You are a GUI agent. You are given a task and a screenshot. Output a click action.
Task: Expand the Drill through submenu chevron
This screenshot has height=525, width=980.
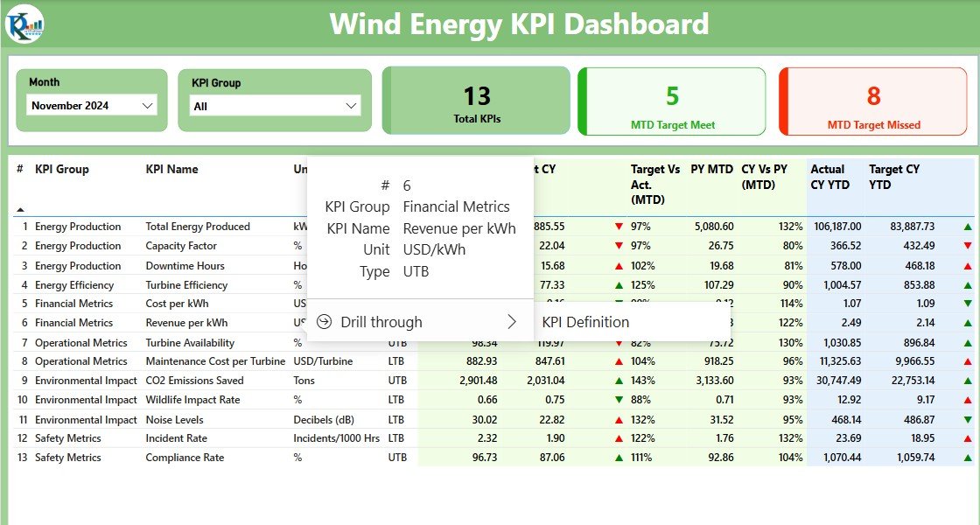pyautogui.click(x=512, y=322)
